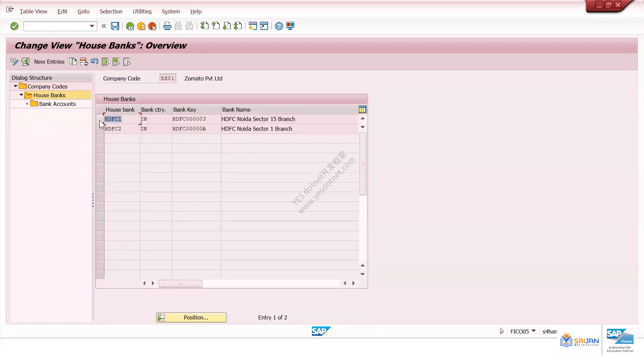Open the Utilities menu
The width and height of the screenshot is (644, 362).
(142, 11)
